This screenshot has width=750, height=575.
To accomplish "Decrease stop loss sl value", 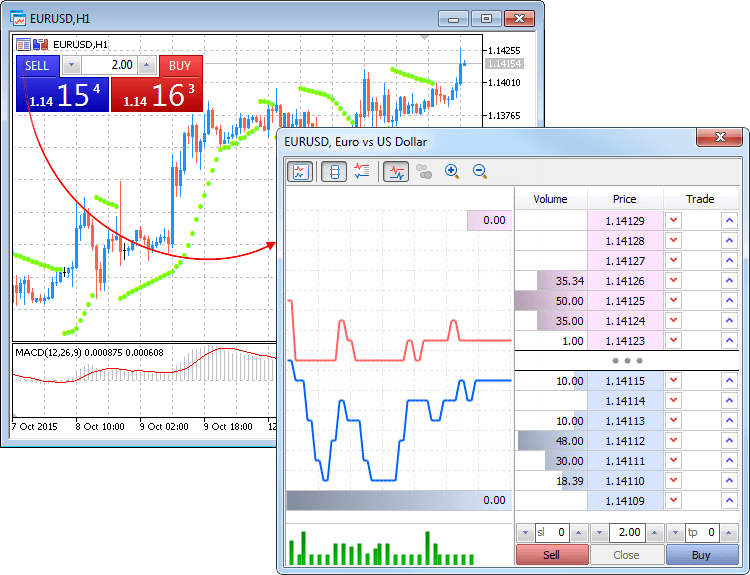I will [x=525, y=532].
